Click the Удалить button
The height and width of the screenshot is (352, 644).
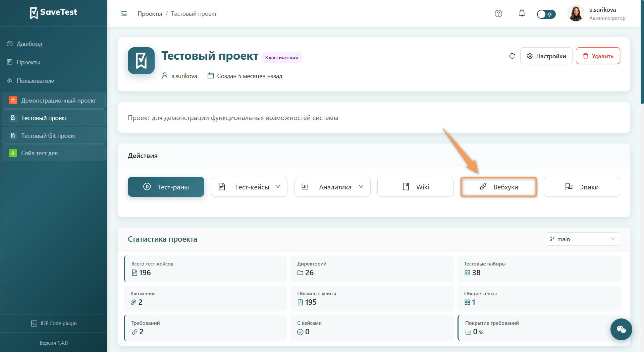click(x=598, y=56)
